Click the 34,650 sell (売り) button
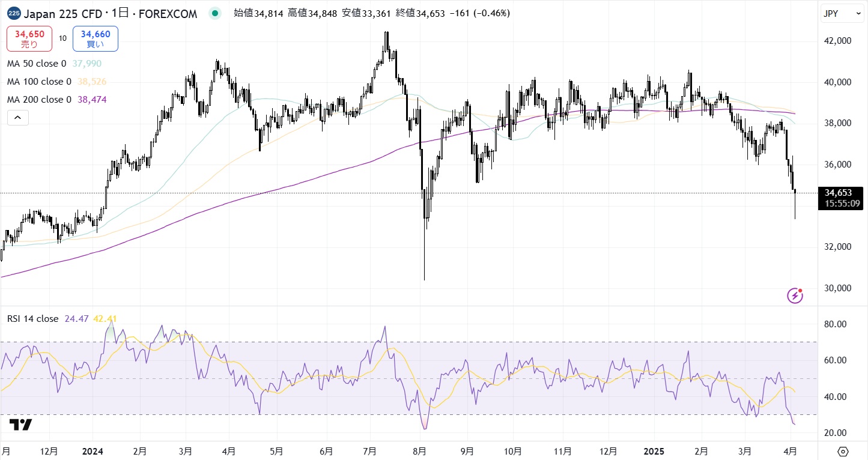This screenshot has width=868, height=460. point(29,38)
